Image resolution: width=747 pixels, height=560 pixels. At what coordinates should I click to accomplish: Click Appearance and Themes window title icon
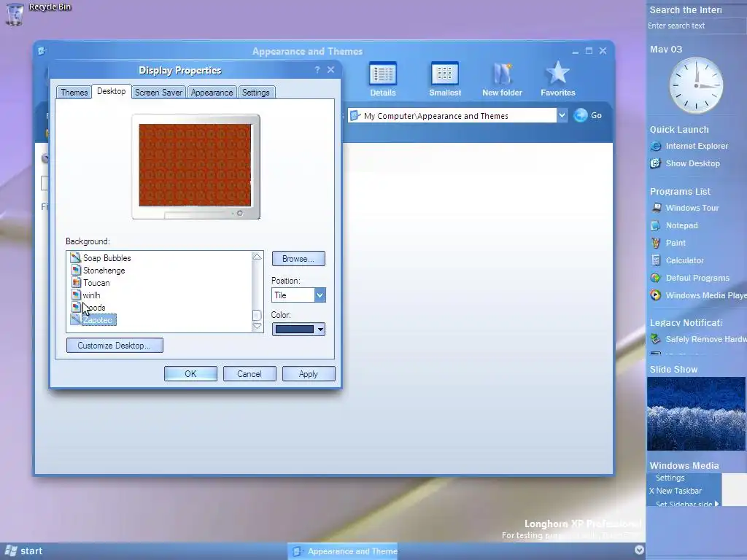(42, 50)
